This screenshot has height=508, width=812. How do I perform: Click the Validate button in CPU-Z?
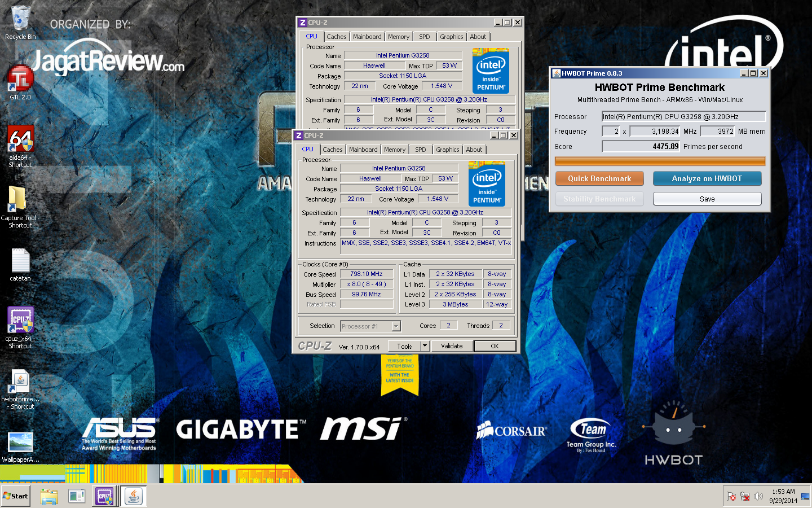pyautogui.click(x=452, y=346)
